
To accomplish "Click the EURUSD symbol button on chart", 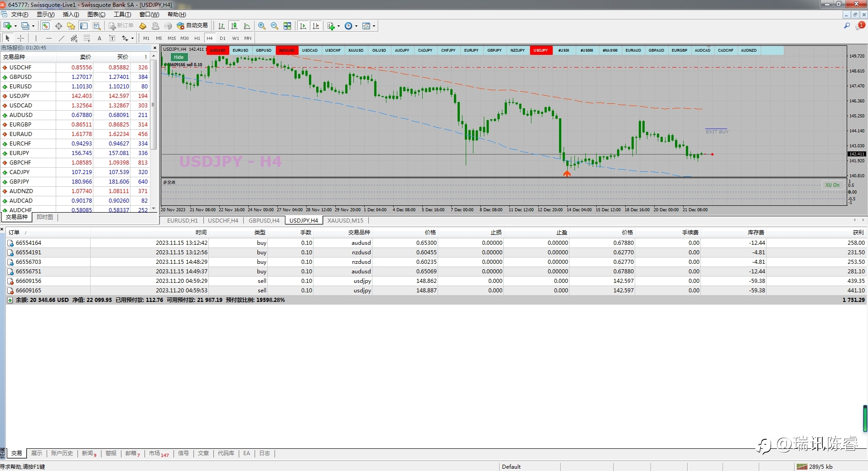I will click(x=241, y=50).
